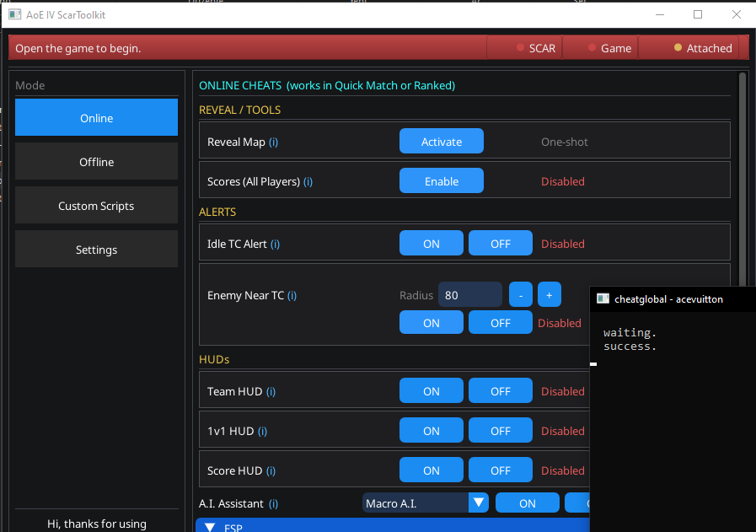Turn Score HUD ON

(x=431, y=470)
